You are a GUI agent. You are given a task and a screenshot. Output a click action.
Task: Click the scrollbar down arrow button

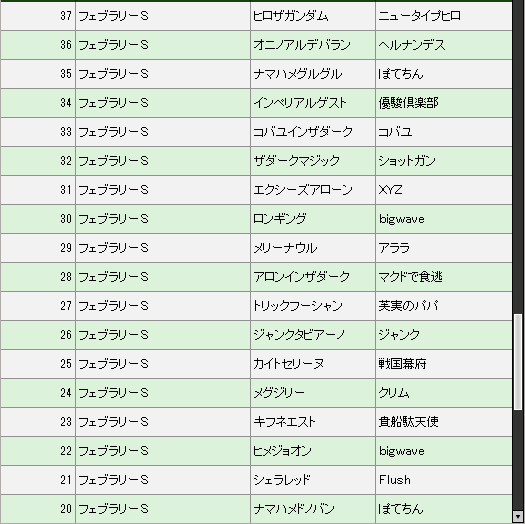(518, 516)
